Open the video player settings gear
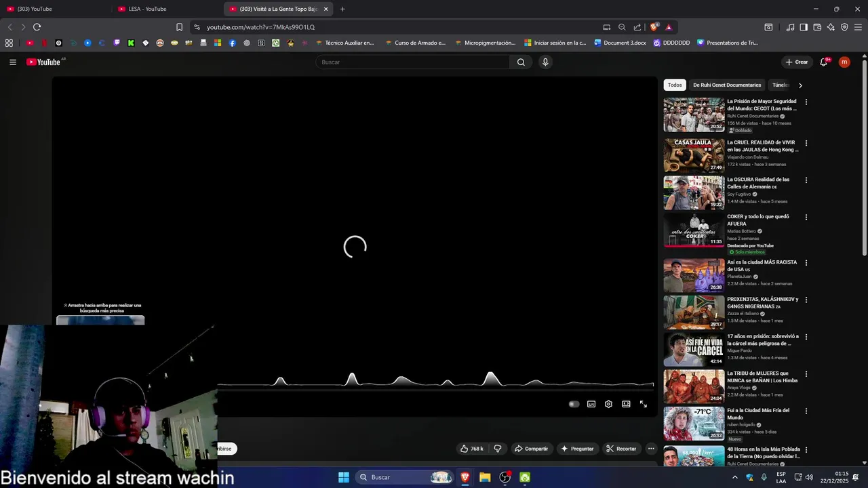 pyautogui.click(x=608, y=404)
